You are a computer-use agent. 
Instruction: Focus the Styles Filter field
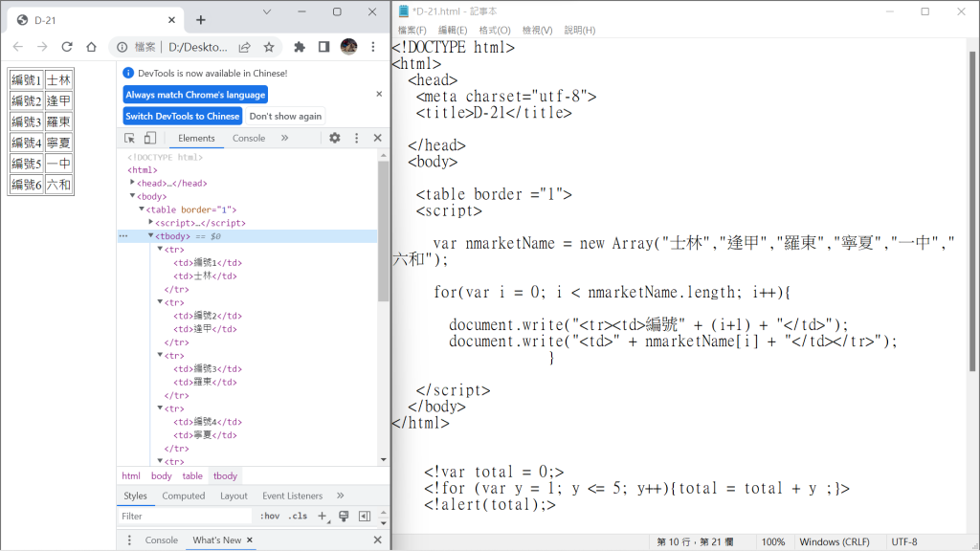click(185, 516)
